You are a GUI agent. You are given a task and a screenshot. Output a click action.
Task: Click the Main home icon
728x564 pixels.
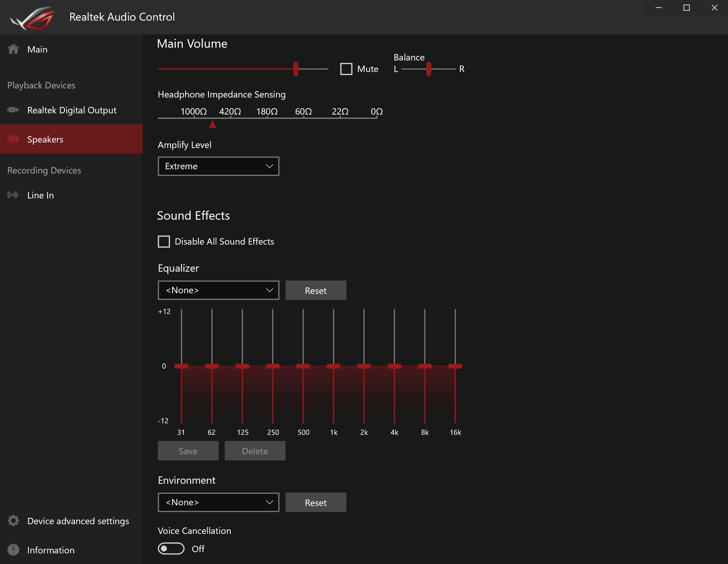(13, 49)
